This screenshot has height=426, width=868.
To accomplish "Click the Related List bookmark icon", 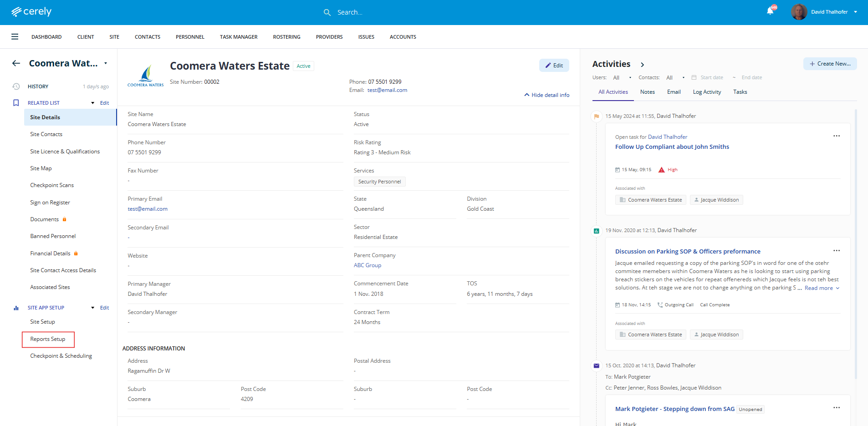I will 16,103.
